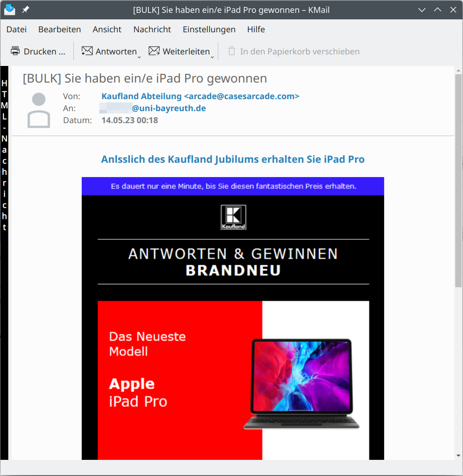Click the uni-bayreuth.de recipient address link

[x=168, y=108]
